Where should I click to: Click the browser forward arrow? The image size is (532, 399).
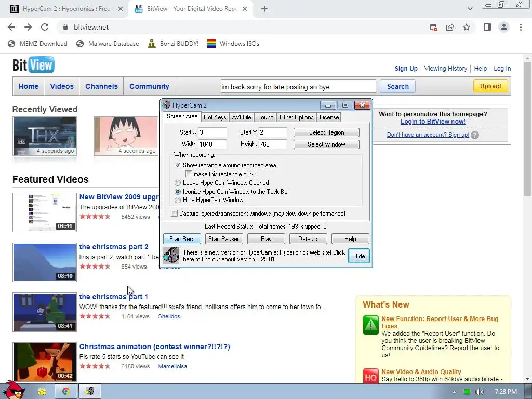tap(28, 27)
